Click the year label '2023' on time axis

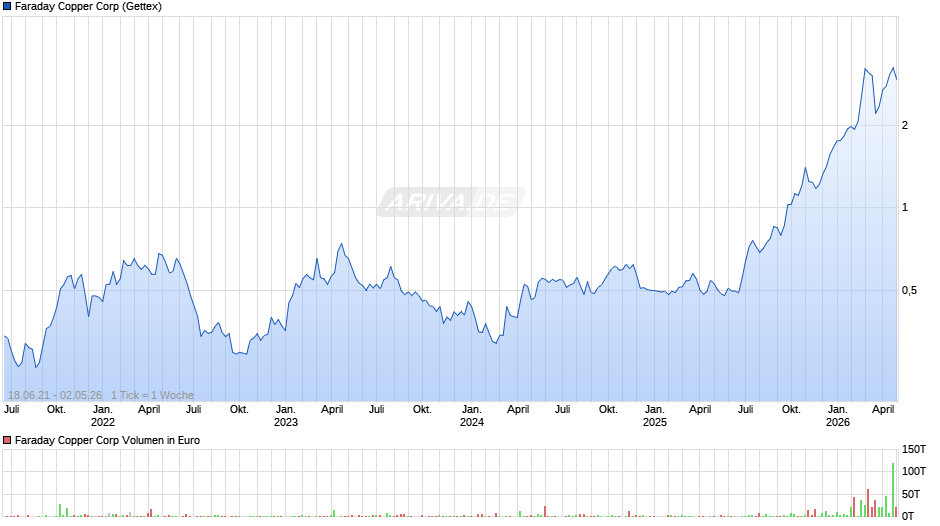[285, 422]
